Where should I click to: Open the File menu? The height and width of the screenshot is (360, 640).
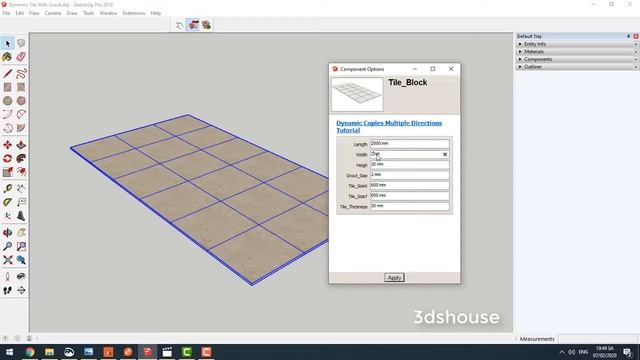pyautogui.click(x=6, y=13)
